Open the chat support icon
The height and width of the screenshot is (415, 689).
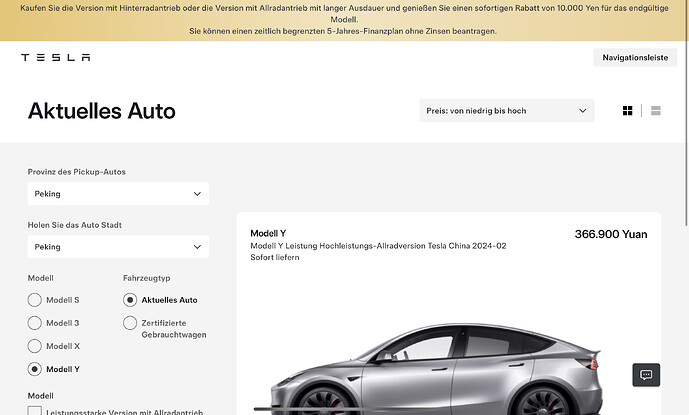click(x=646, y=375)
